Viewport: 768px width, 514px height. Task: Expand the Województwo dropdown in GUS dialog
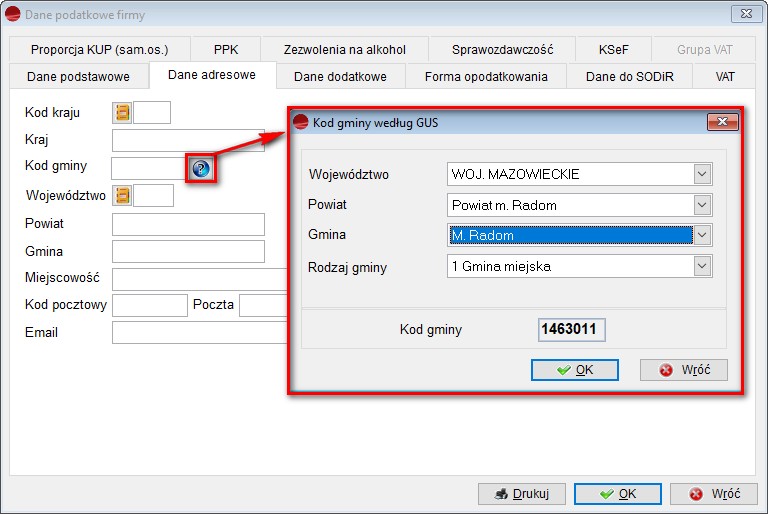(702, 175)
